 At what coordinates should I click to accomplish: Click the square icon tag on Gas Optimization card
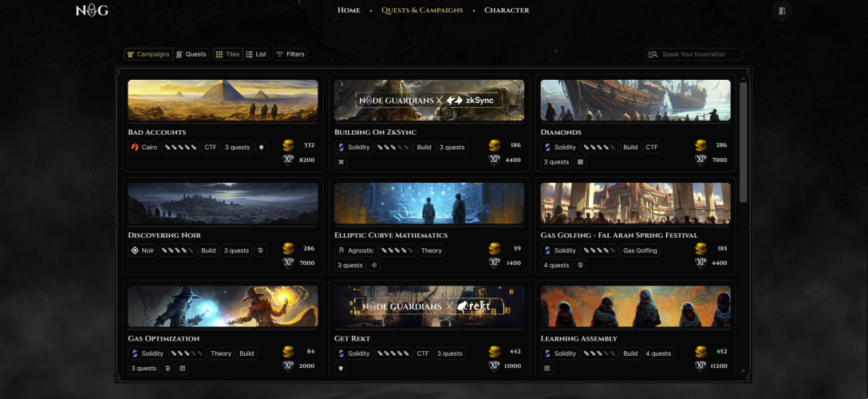[x=183, y=368]
